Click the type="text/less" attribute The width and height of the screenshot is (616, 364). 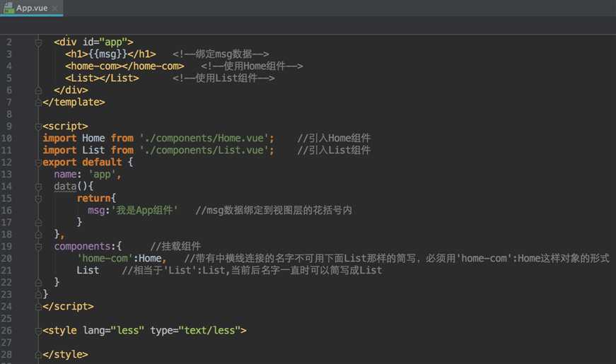[196, 331]
